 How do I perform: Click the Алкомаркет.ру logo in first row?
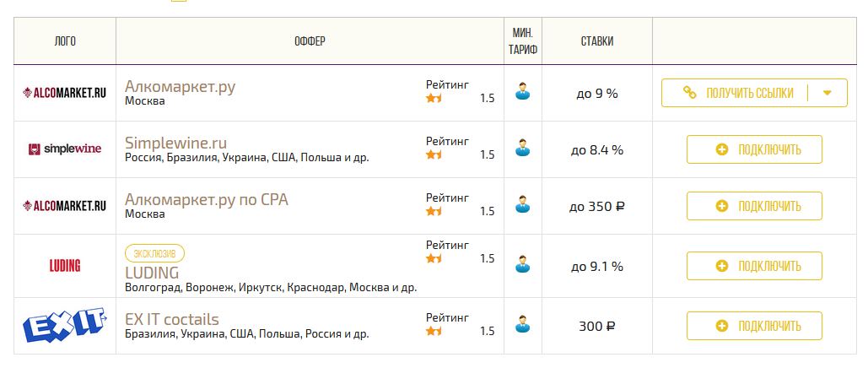pyautogui.click(x=64, y=93)
